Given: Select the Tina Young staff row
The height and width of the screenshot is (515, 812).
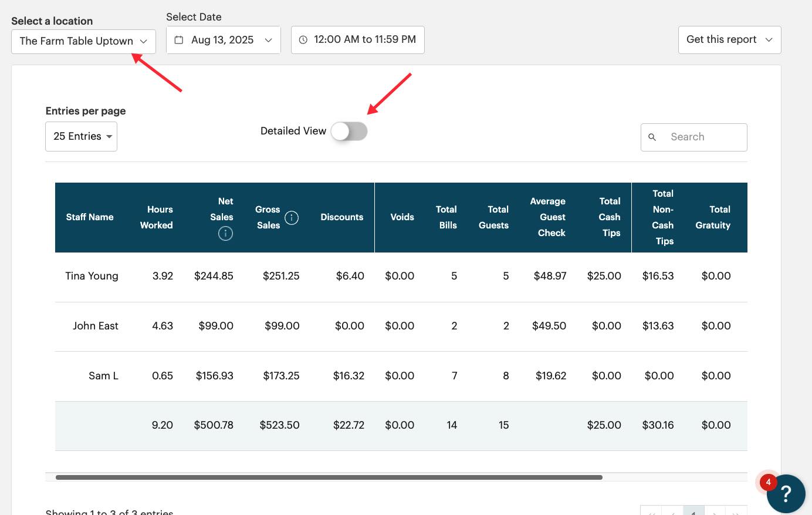Looking at the screenshot, I should pyautogui.click(x=92, y=276).
